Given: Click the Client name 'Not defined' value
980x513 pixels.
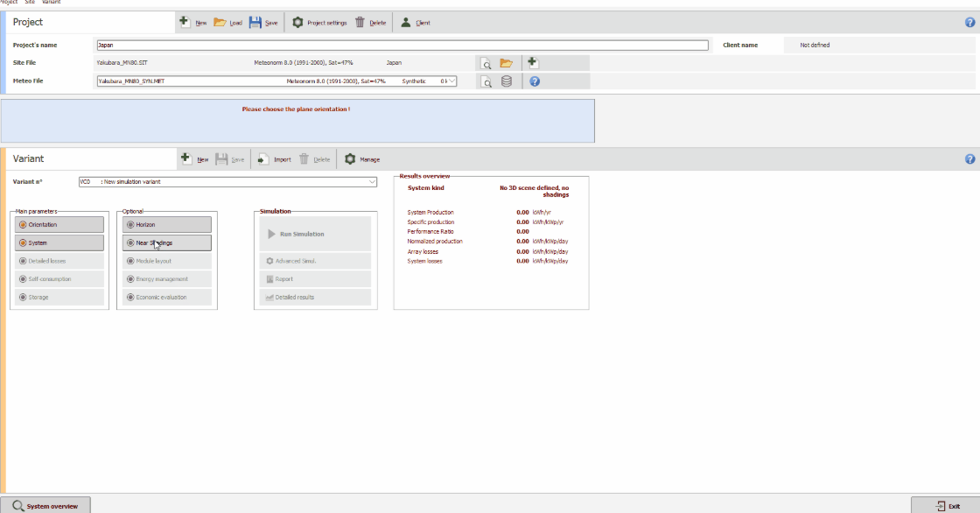Looking at the screenshot, I should 815,45.
